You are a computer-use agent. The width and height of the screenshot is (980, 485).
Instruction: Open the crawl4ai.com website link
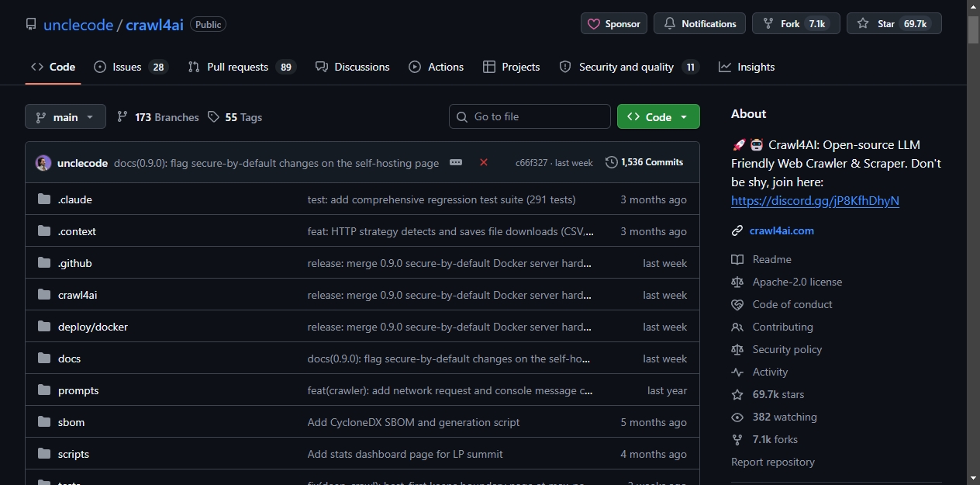tap(782, 230)
